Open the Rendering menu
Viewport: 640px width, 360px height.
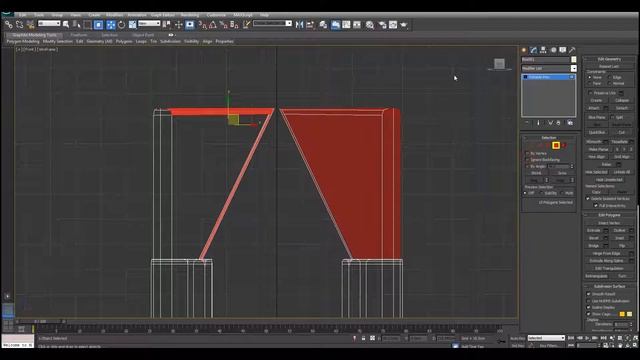pos(190,15)
